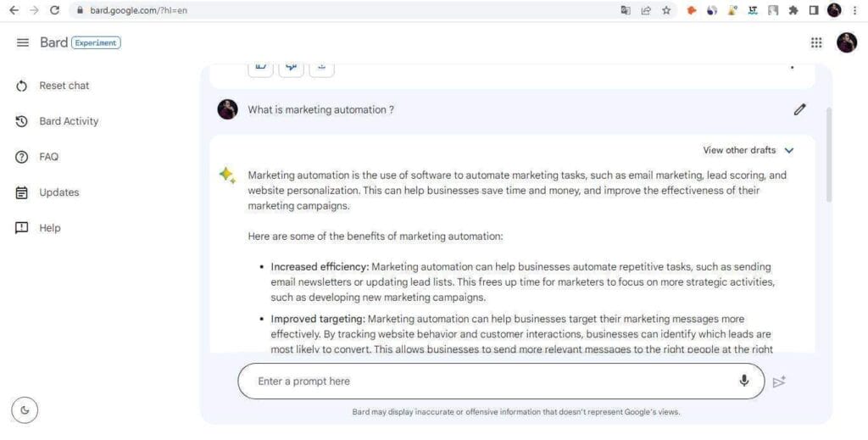Go to Updates section
Viewport: 868px width, 440px height.
(x=58, y=192)
